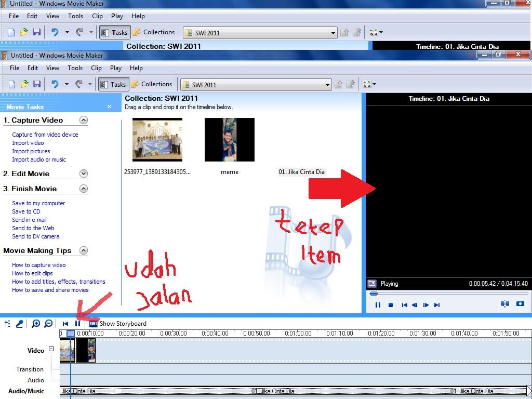This screenshot has height=399, width=532.
Task: Click Capture from video device link
Action: point(45,135)
